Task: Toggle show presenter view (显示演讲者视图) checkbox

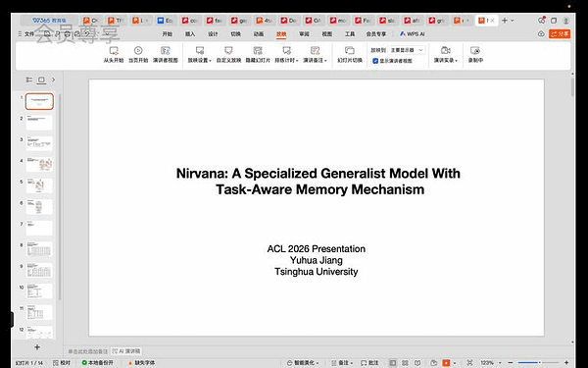Action: [x=375, y=61]
